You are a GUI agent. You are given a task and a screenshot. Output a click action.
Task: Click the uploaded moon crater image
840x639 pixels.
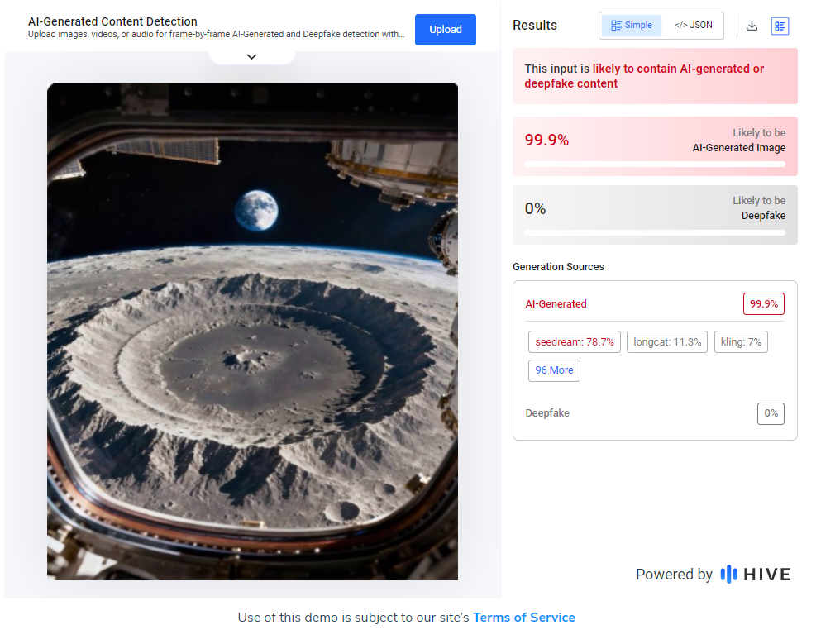(252, 331)
